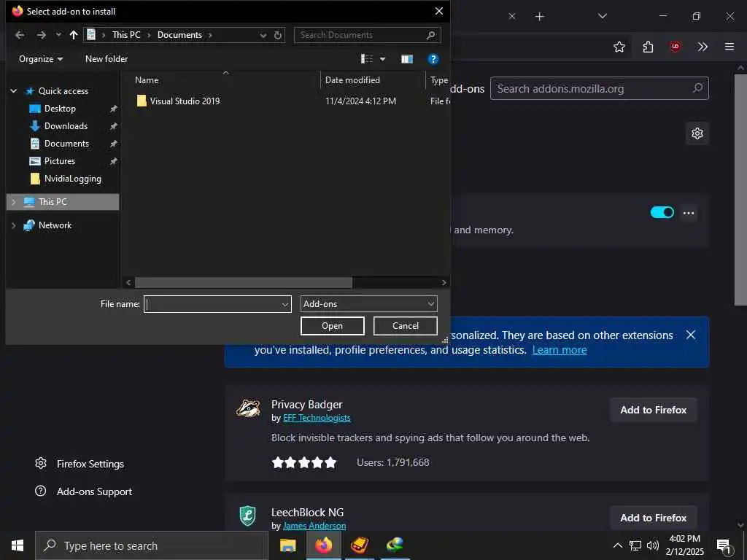The height and width of the screenshot is (560, 747).
Task: Sort files by Name column
Action: 147,80
